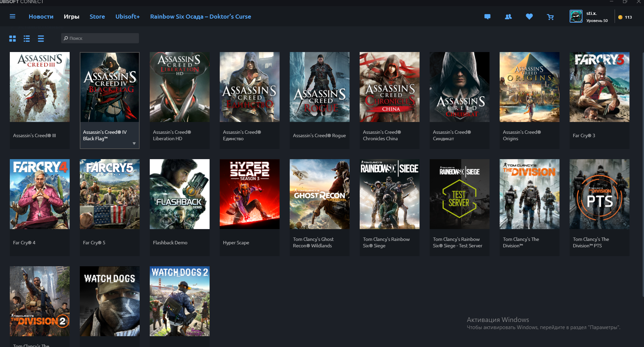Click the search magnifier in search box

pyautogui.click(x=66, y=38)
